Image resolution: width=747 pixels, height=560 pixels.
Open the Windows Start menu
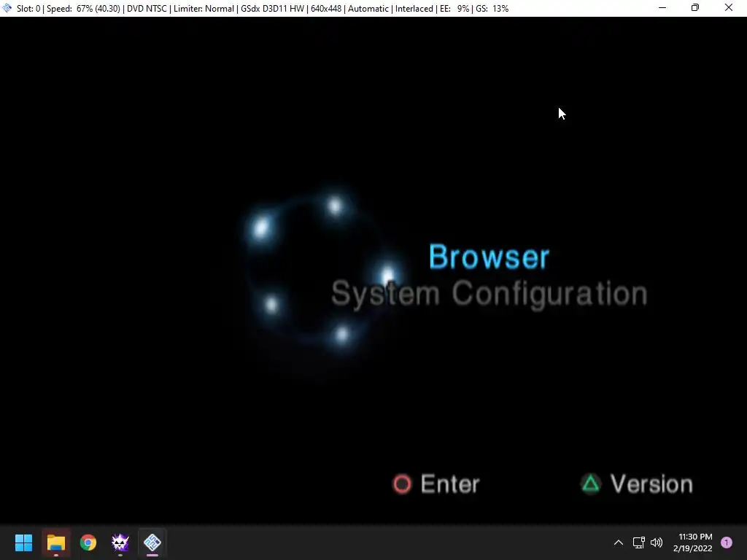pos(24,542)
